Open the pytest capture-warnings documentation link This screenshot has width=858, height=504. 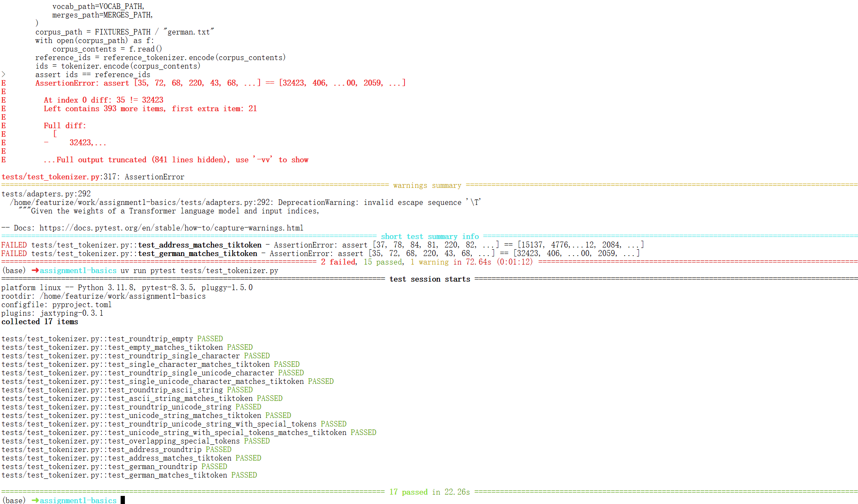(171, 228)
